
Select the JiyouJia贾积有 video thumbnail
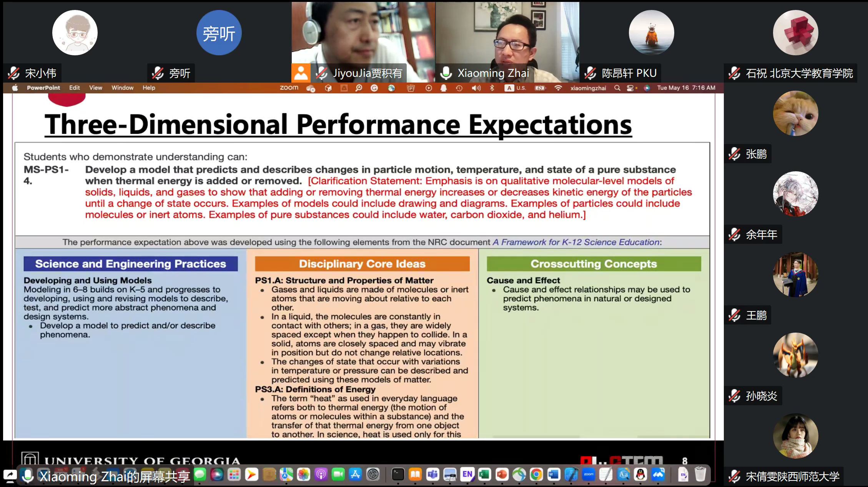(363, 38)
